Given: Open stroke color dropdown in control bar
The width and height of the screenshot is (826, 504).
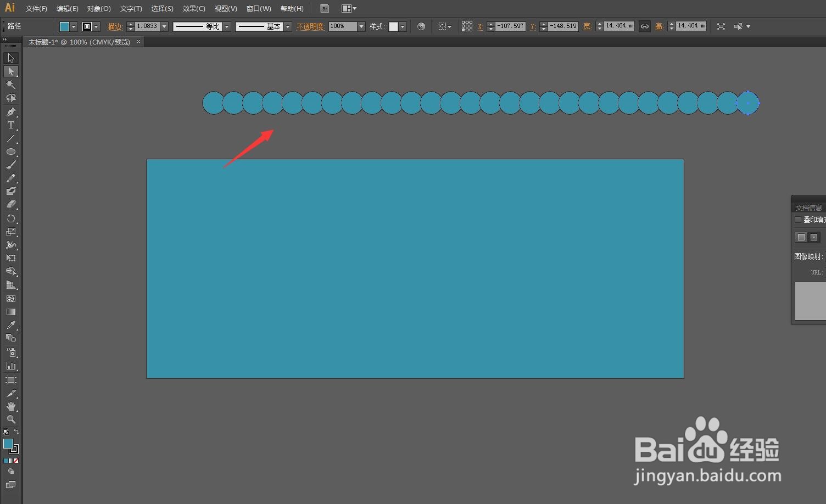Looking at the screenshot, I should (x=97, y=26).
